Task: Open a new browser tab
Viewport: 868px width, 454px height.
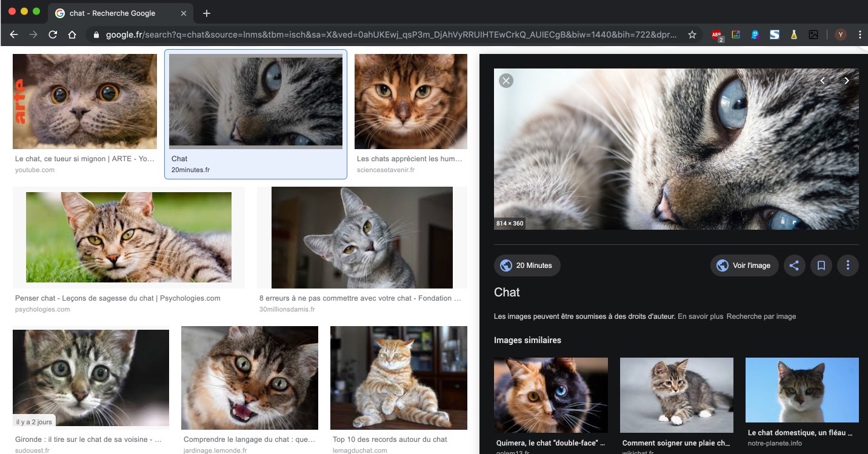Action: 207,13
